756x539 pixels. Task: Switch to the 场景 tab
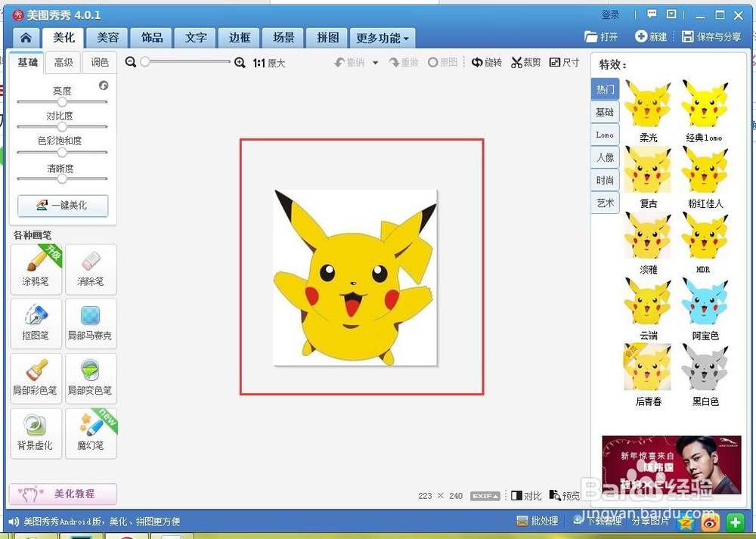click(x=284, y=38)
